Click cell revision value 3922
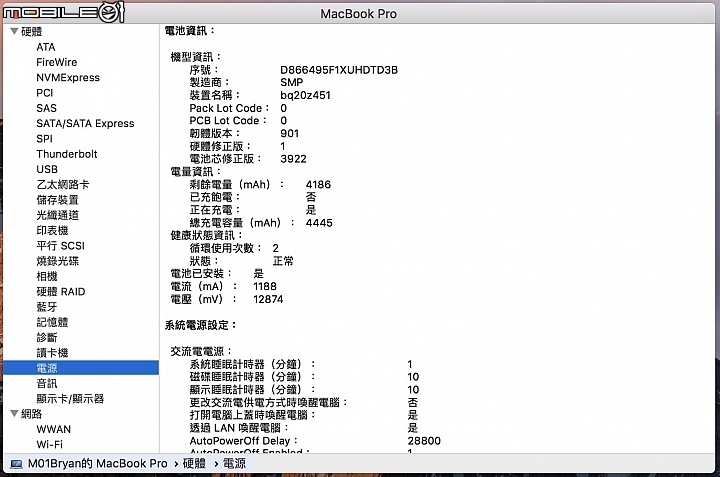The image size is (720, 477). [x=293, y=159]
